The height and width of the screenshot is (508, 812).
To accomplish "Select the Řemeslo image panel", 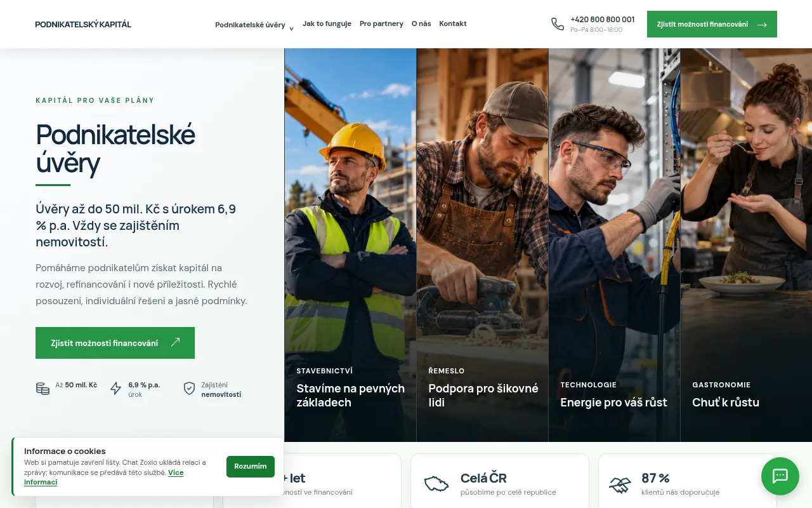I will [483, 245].
